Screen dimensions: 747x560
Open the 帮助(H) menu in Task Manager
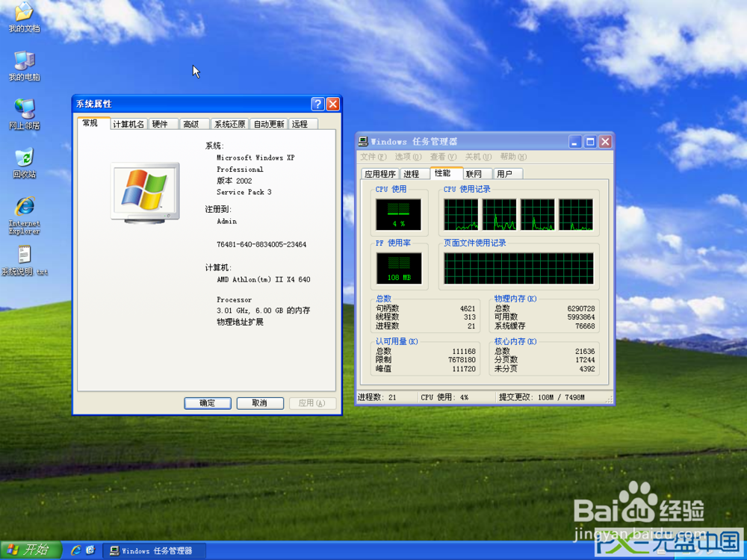click(x=513, y=157)
